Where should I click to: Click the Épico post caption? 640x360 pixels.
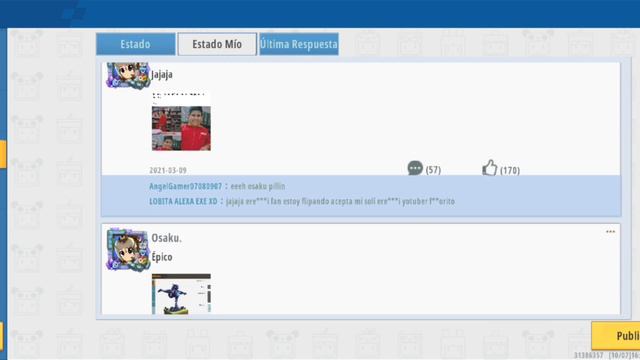pyautogui.click(x=162, y=257)
